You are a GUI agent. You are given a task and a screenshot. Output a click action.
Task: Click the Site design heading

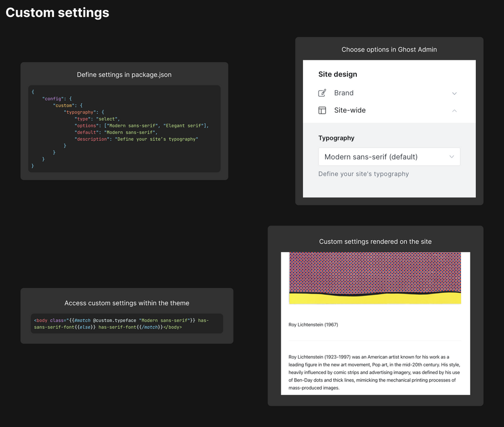coord(338,74)
